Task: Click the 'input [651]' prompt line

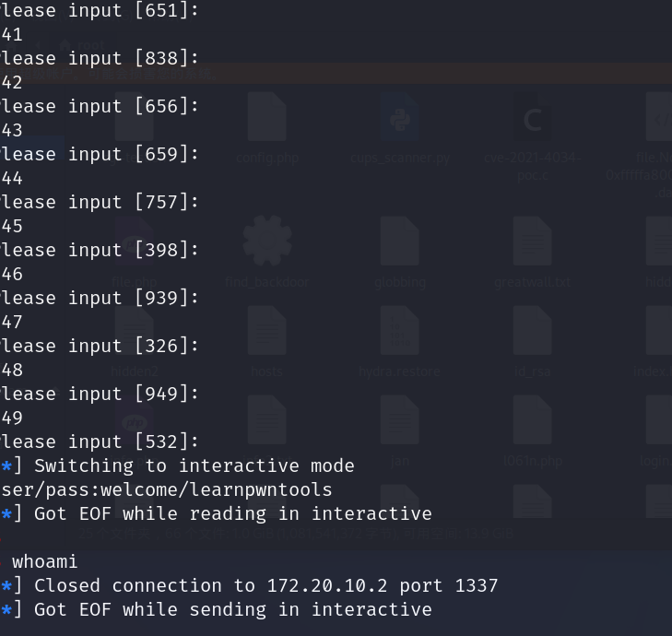Action: pos(100,10)
